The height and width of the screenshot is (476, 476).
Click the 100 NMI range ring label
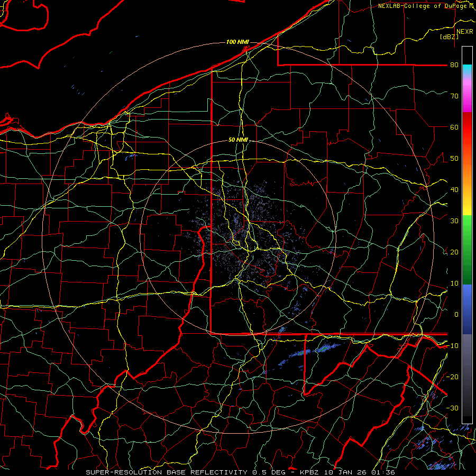237,42
